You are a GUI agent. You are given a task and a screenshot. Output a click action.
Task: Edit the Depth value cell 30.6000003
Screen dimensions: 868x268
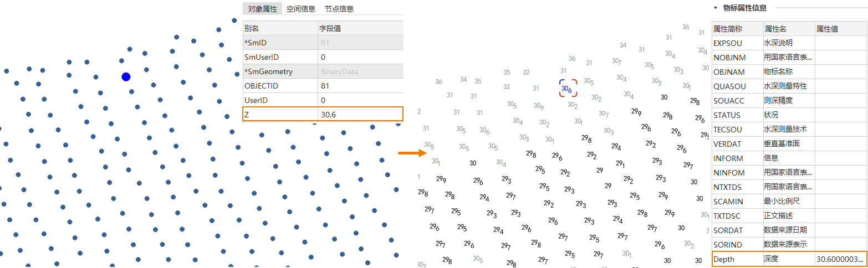point(840,259)
